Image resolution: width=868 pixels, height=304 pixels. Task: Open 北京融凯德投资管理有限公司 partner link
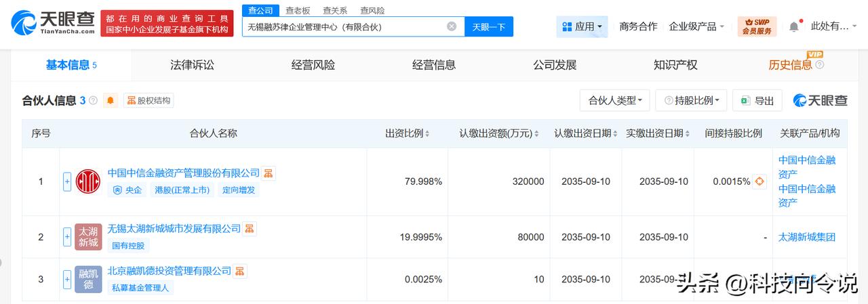(x=170, y=270)
